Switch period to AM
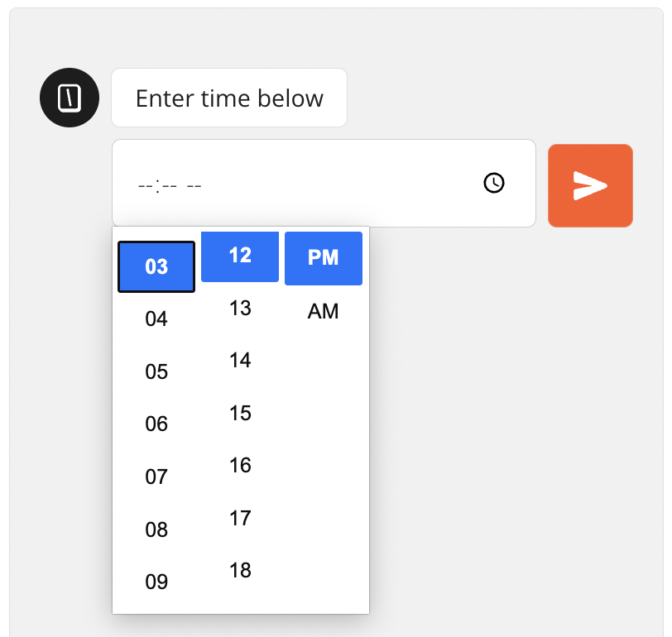672x637 pixels. point(323,312)
